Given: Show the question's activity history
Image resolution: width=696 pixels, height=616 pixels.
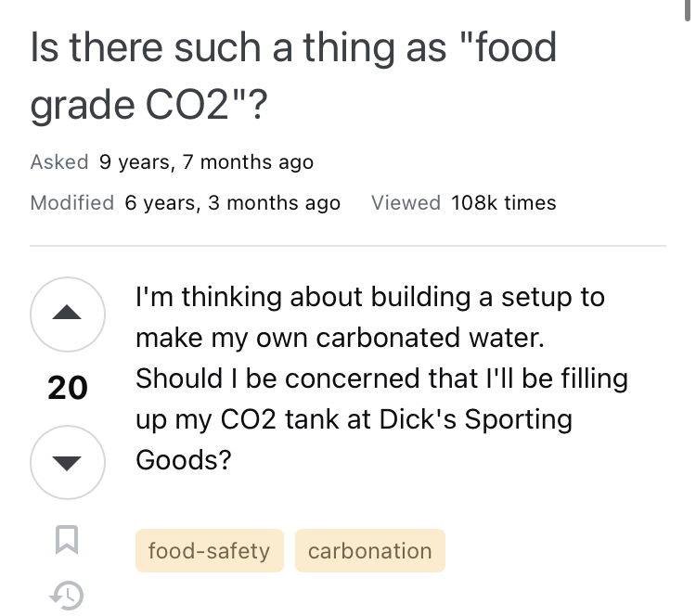Looking at the screenshot, I should (x=67, y=596).
